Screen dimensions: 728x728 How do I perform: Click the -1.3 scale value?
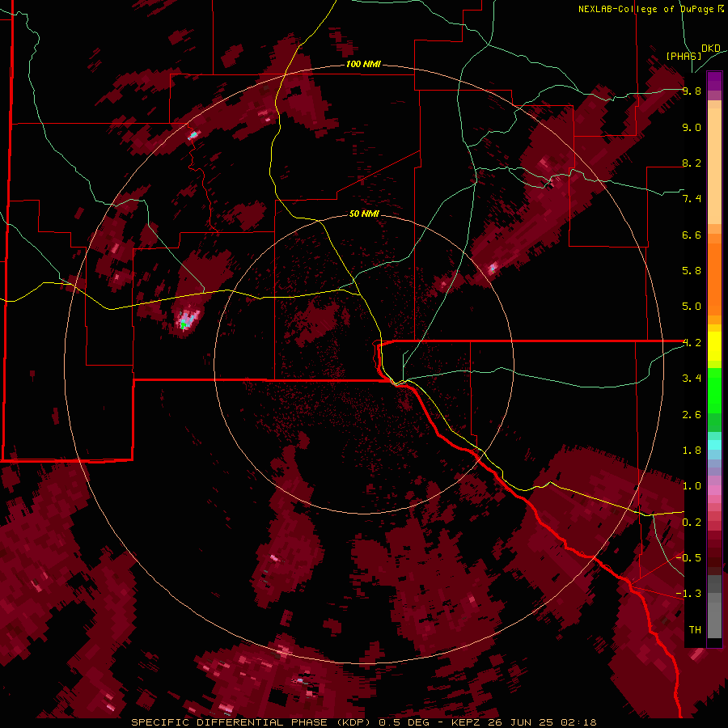pos(688,594)
